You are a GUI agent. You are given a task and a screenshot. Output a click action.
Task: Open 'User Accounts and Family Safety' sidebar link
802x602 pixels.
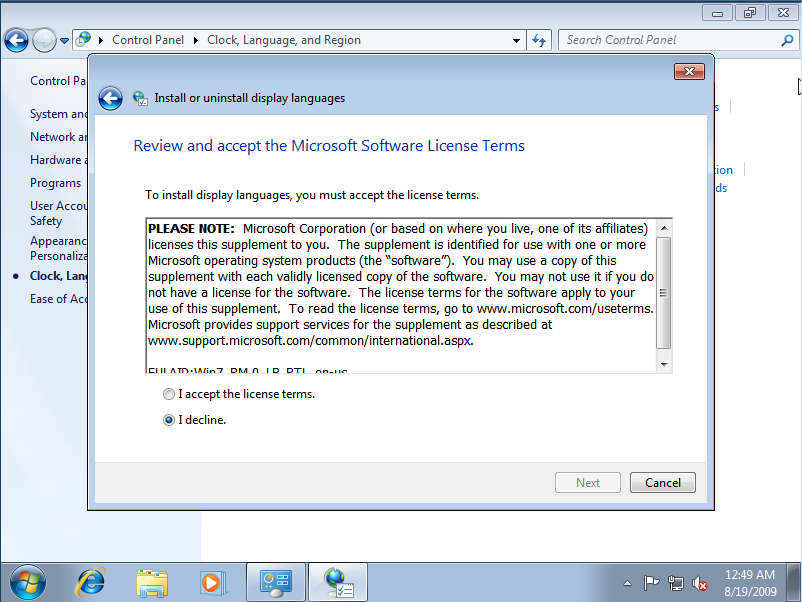pos(58,213)
